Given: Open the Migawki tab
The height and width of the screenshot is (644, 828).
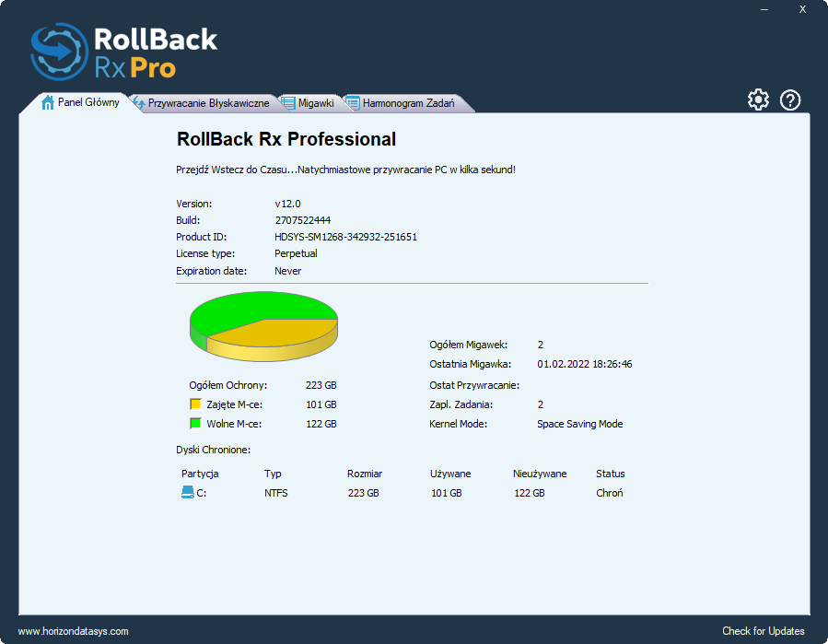Looking at the screenshot, I should click(x=308, y=103).
